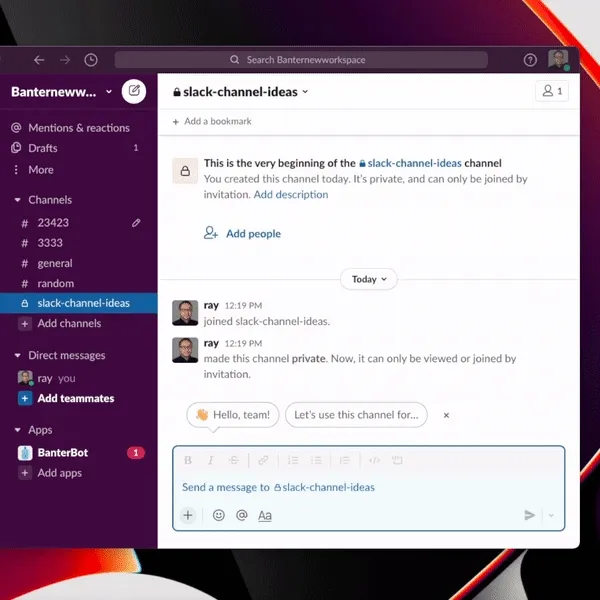
Task: Open the help question mark icon
Action: click(530, 60)
